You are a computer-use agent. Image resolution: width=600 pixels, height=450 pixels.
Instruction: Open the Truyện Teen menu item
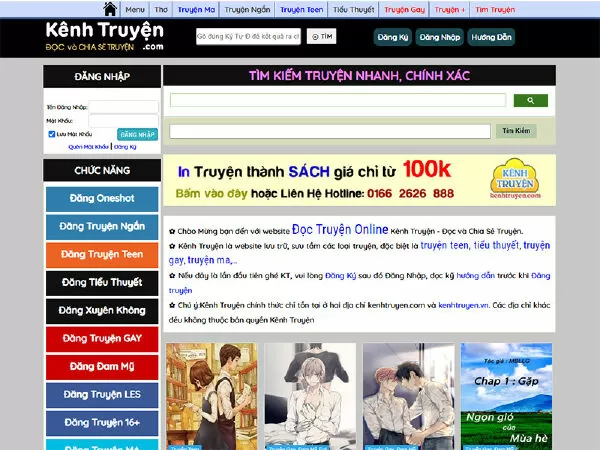302,10
